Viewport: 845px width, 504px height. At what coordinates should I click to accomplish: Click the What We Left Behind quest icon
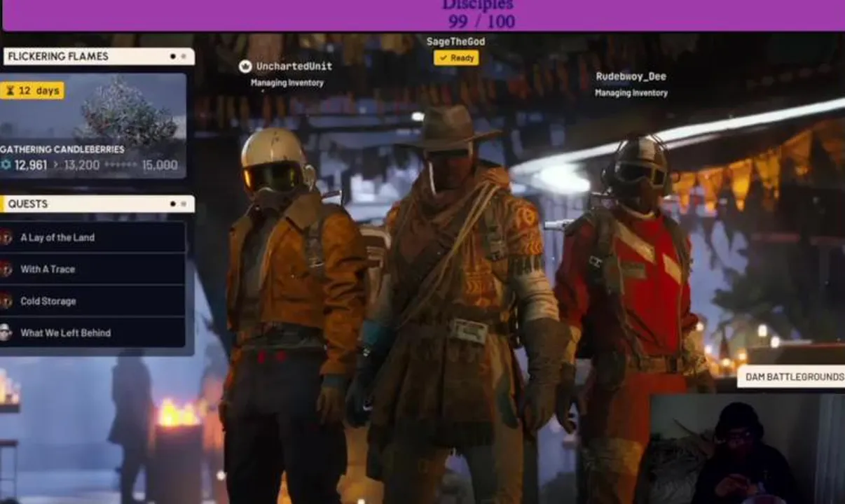click(6, 332)
